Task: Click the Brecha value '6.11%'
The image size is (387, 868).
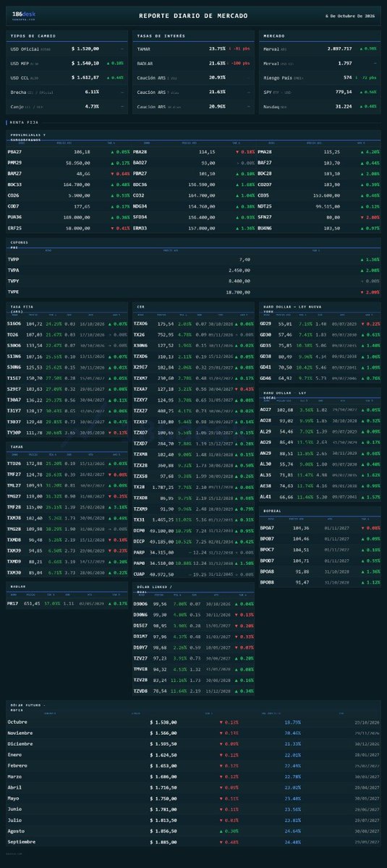Action: [x=92, y=93]
